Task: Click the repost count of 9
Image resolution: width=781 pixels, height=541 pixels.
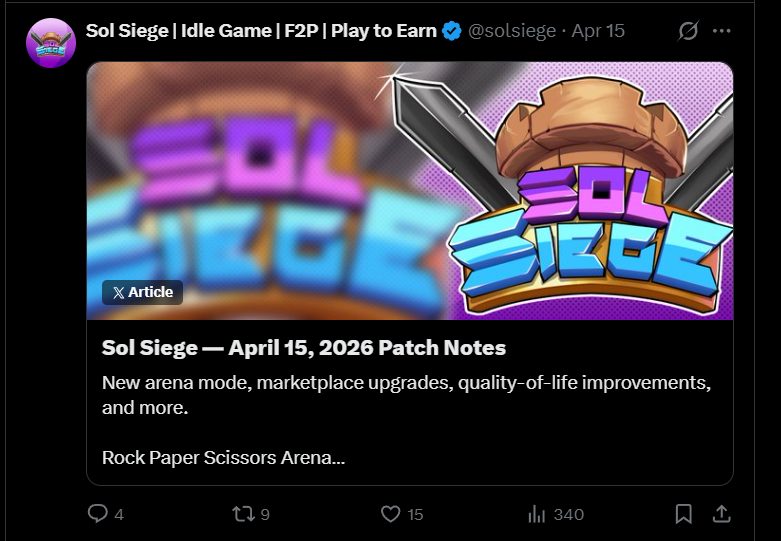Action: (x=265, y=514)
